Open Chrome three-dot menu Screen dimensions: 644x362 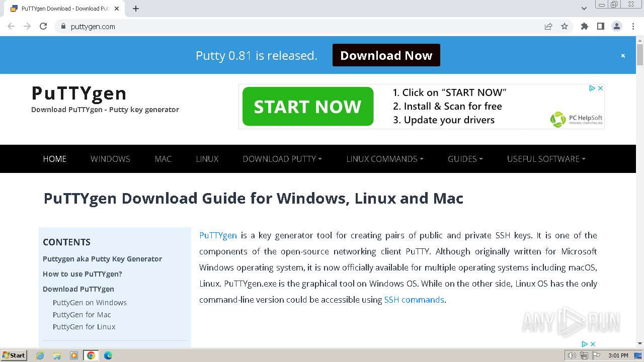point(633,26)
